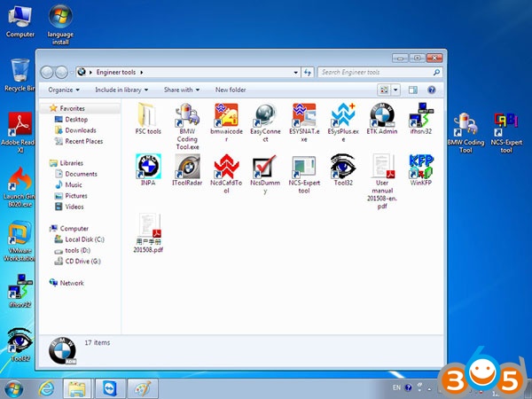Open the Music library
The height and width of the screenshot is (399, 532).
(74, 185)
